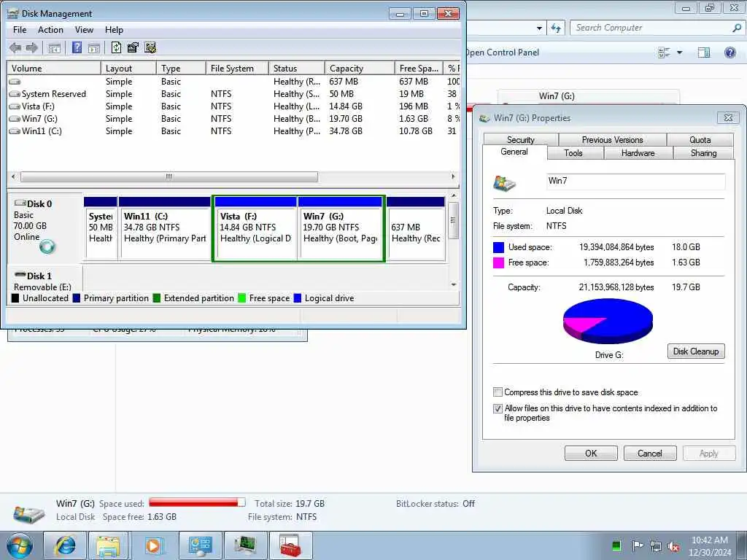
Task: Click the volume label field containing Win7
Action: (x=635, y=181)
